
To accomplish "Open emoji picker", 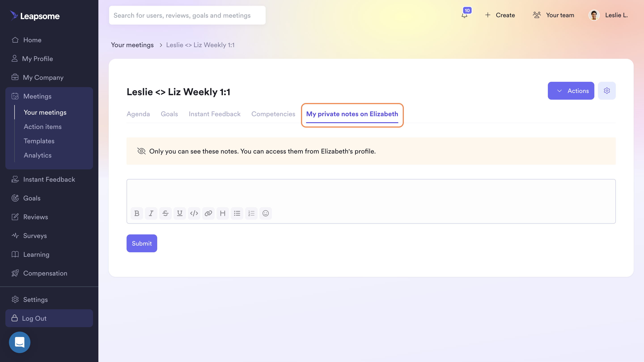I will (x=265, y=213).
